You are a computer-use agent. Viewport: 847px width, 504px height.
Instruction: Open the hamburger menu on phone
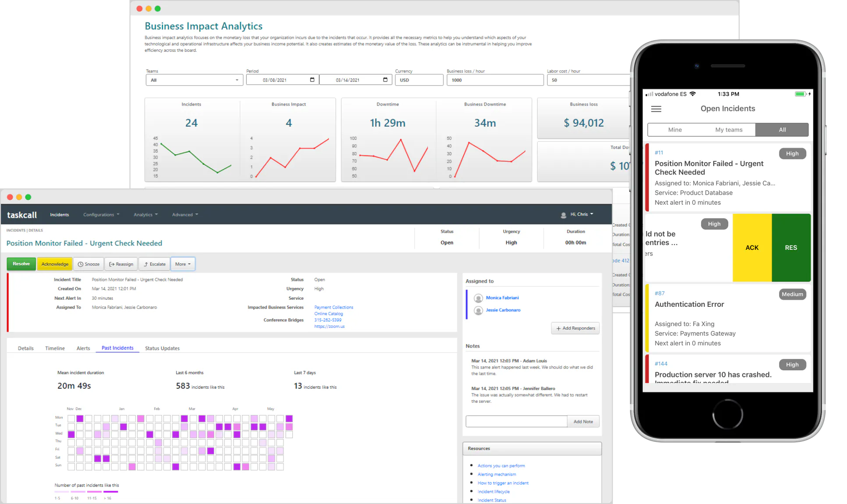pos(656,109)
